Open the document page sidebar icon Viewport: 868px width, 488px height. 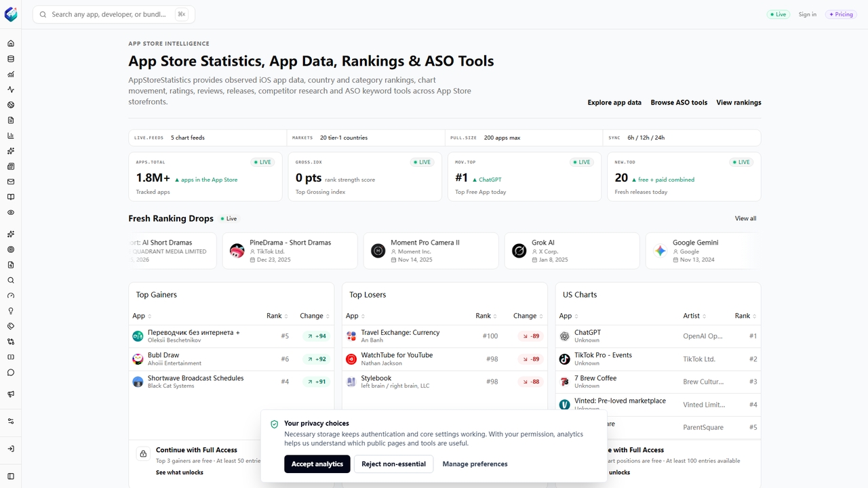10,120
